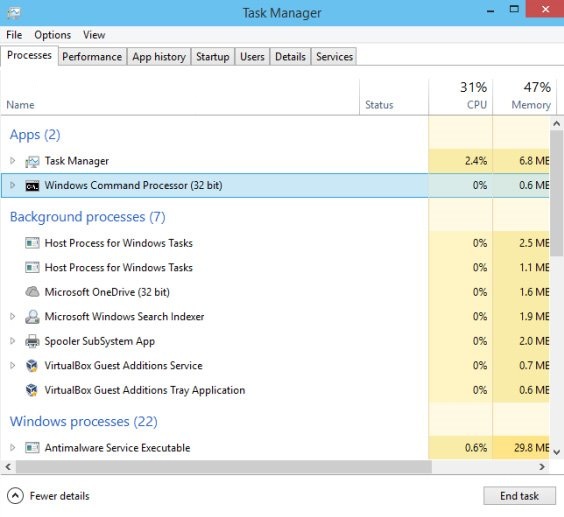Click the Spooler SubSystem printer icon
The image size is (564, 517).
click(32, 341)
